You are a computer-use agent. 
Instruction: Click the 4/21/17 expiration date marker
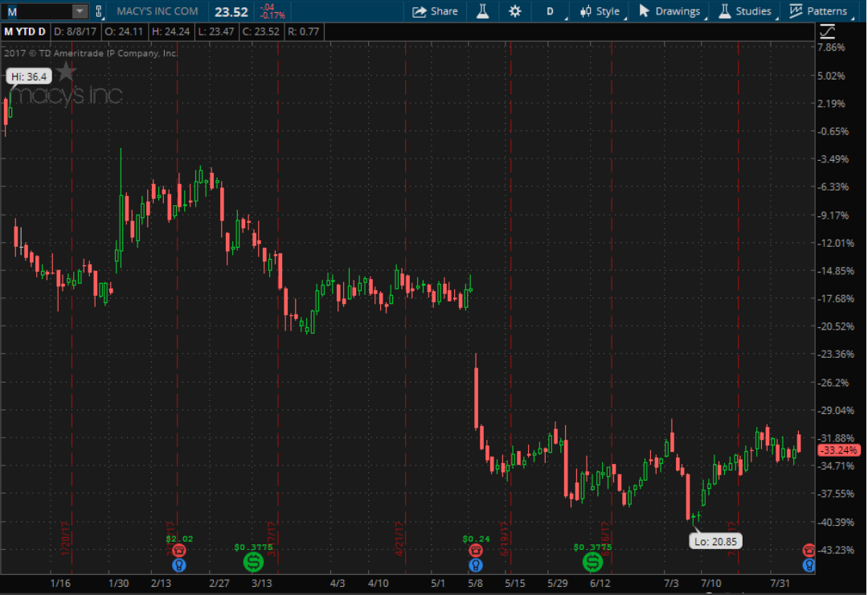click(399, 539)
